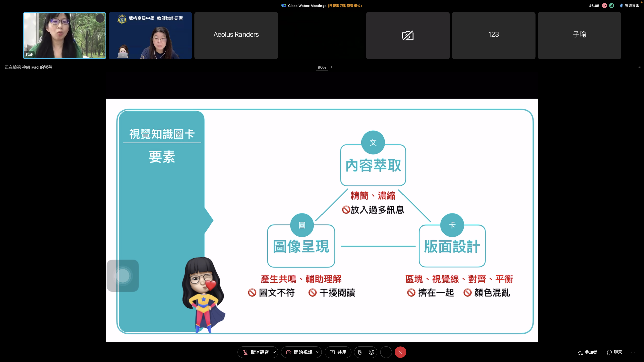Screen dimensions: 644x362
Task: Expand video options arrow beside 開始視訊
Action: [x=318, y=352]
